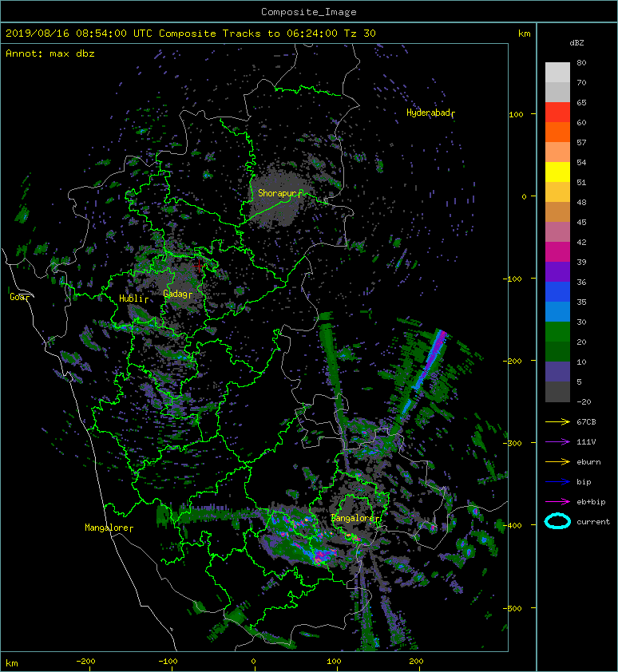Select the dark gray swatch between 5 and -20
618x672 pixels.
coord(557,392)
